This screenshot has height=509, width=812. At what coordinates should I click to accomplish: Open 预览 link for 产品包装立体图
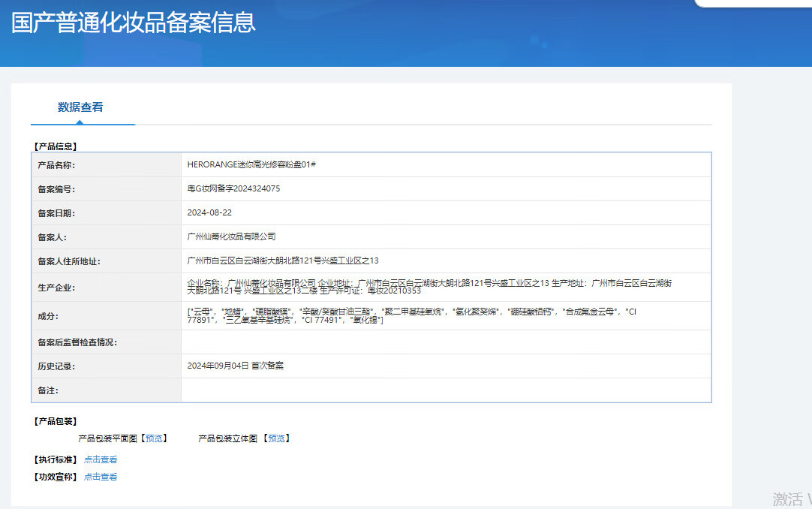(278, 438)
